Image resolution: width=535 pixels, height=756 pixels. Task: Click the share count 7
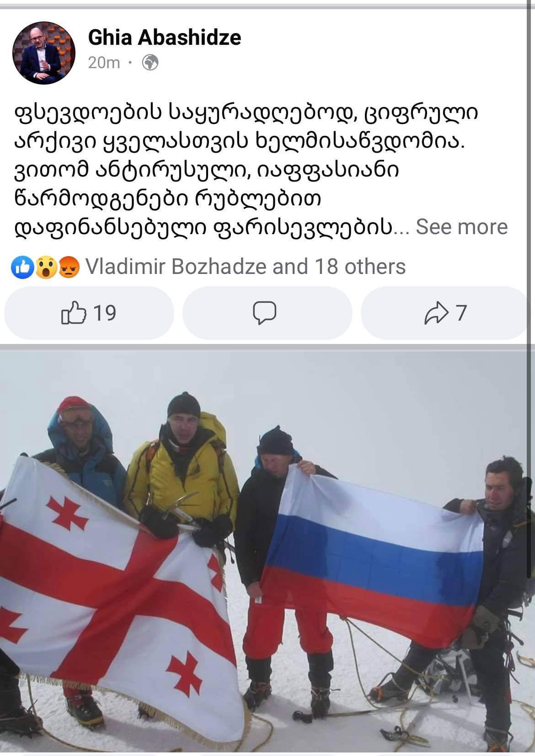[461, 313]
